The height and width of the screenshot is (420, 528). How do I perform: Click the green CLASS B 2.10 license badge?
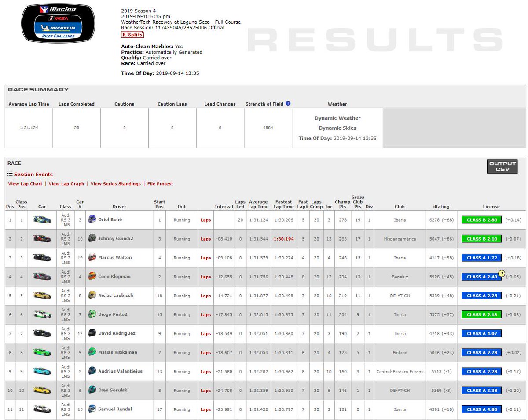click(x=482, y=239)
